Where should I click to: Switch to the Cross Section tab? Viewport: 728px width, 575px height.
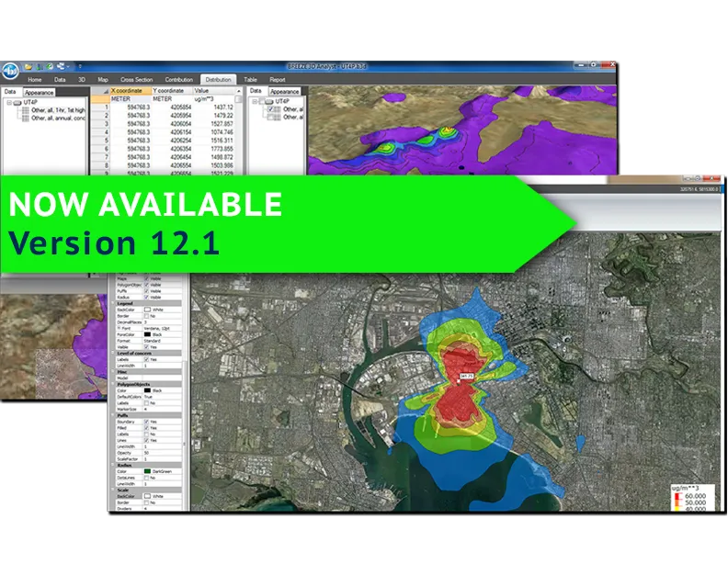(x=136, y=80)
